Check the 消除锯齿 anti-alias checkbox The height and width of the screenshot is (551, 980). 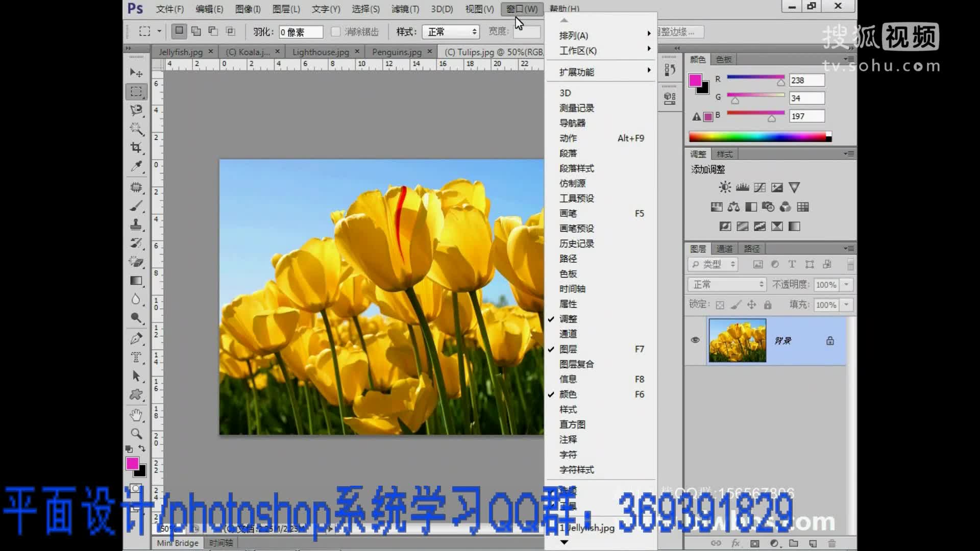(335, 32)
